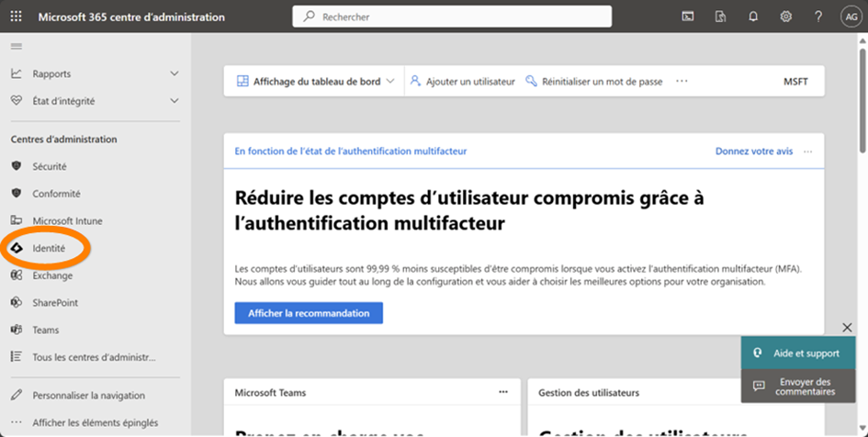Open the Aide et support panel
Viewport: 868px width, 437px height.
pyautogui.click(x=795, y=353)
